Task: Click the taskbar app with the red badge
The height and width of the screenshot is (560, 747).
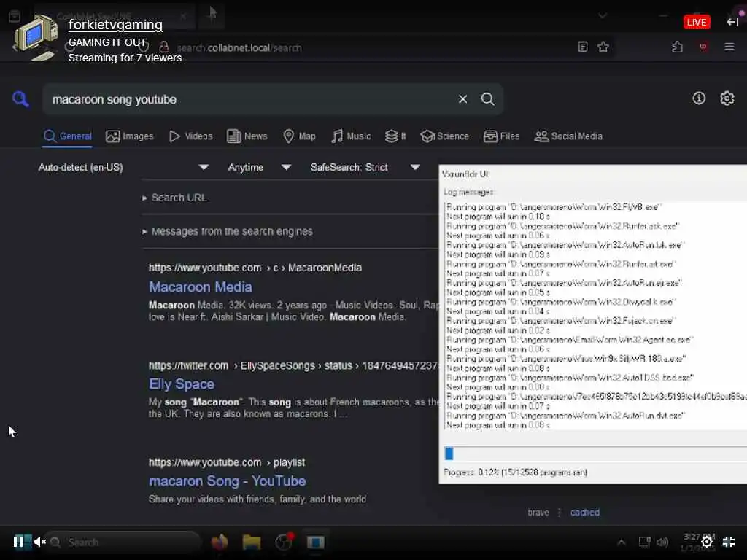Action: click(284, 542)
